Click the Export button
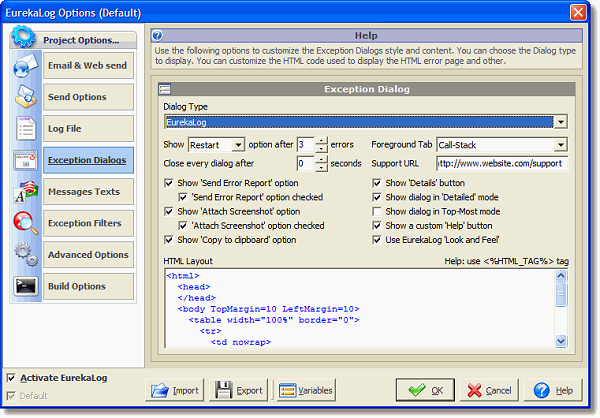Viewport: 600px width, 418px height. [238, 390]
